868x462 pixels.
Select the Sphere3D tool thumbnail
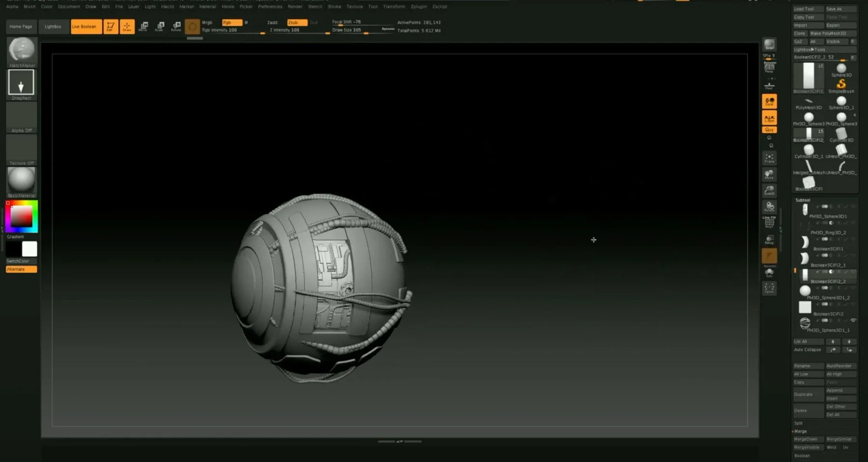click(841, 70)
